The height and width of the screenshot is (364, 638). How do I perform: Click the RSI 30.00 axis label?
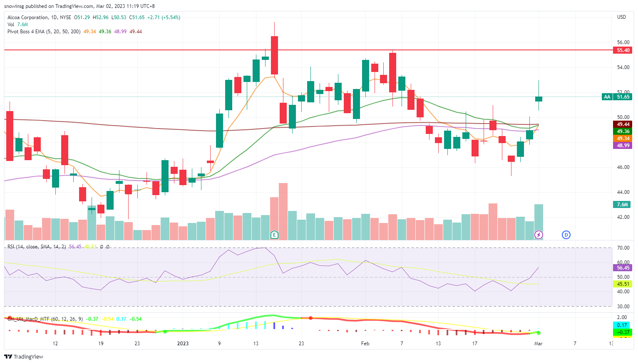[x=623, y=307]
